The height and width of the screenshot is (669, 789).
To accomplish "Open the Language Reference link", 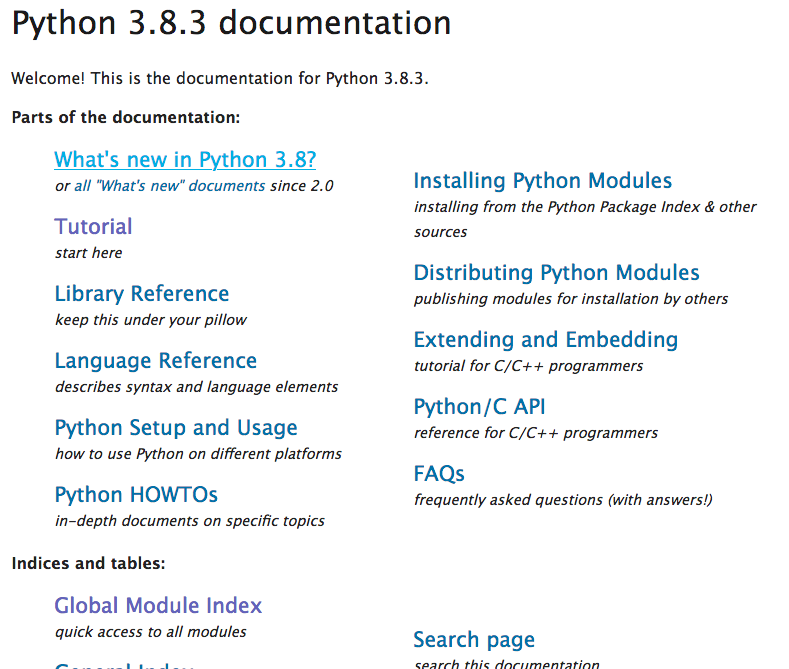I will pos(155,361).
